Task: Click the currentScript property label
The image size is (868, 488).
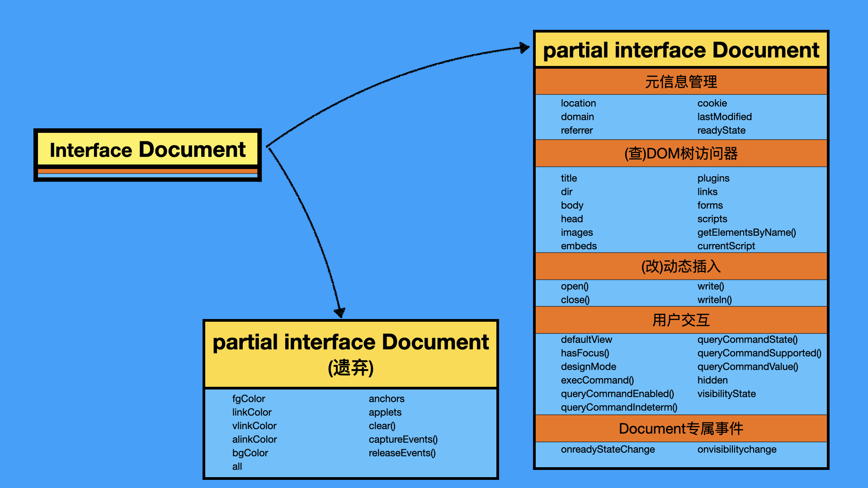Action: coord(726,246)
